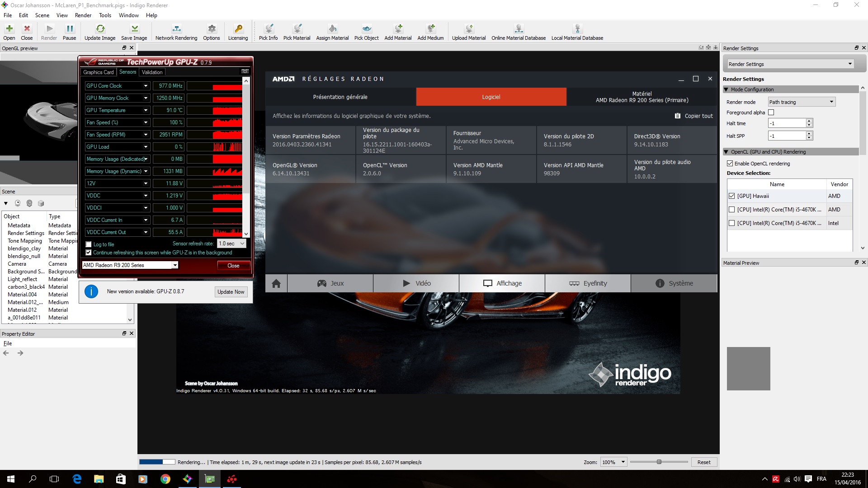This screenshot has height=488, width=868.
Task: Click the Update Now button
Action: coord(231,292)
